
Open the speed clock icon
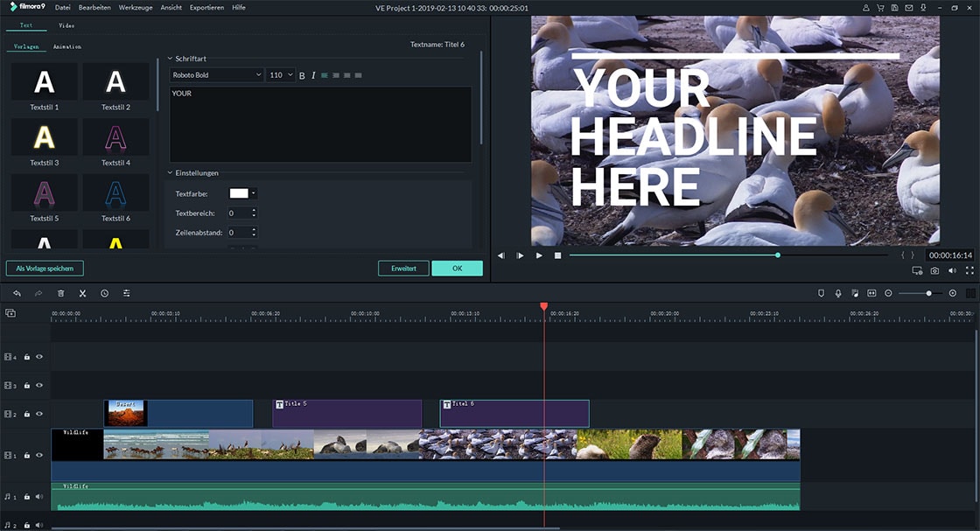[x=104, y=293]
